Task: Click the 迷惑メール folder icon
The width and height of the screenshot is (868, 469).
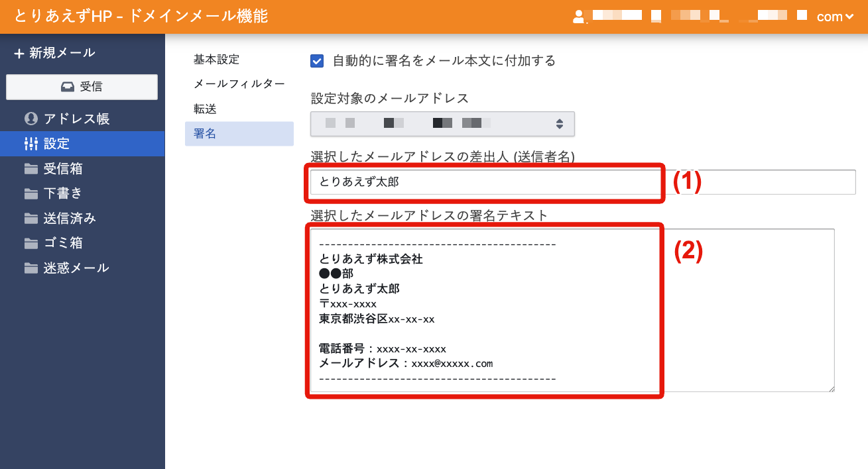Action: pyautogui.click(x=31, y=268)
